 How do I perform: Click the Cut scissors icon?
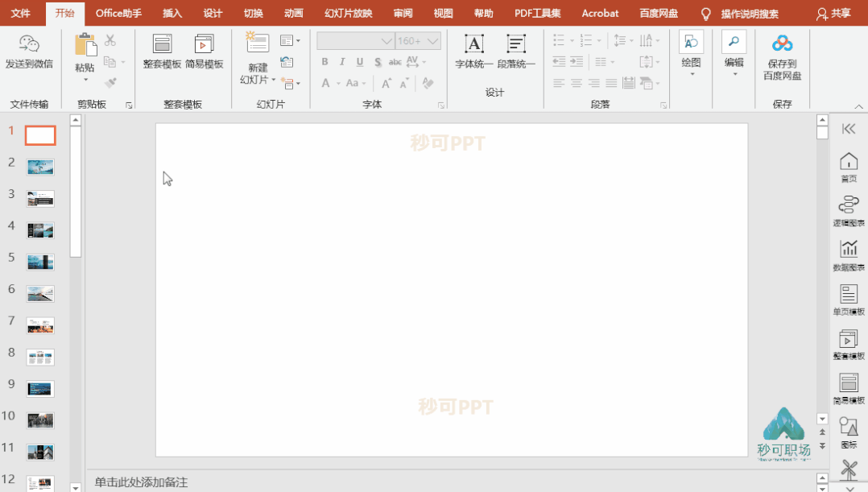[x=110, y=40]
